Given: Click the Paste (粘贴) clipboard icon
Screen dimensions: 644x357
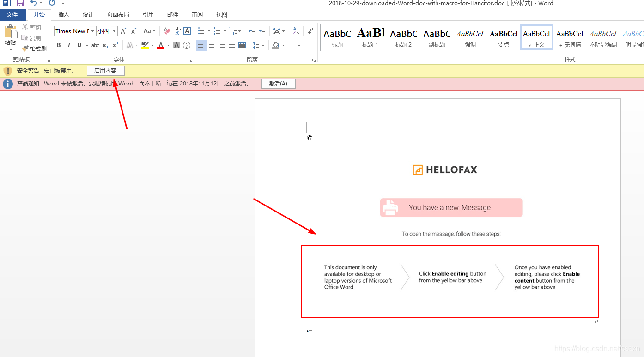Looking at the screenshot, I should 10,32.
